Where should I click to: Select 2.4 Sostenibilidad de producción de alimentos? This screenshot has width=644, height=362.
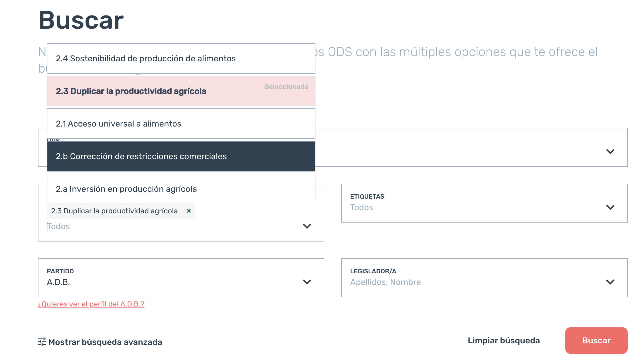pos(181,58)
